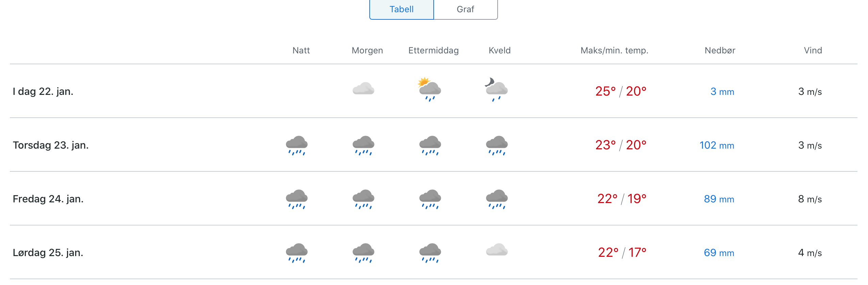Click the 8 m/s wind value

pos(810,199)
